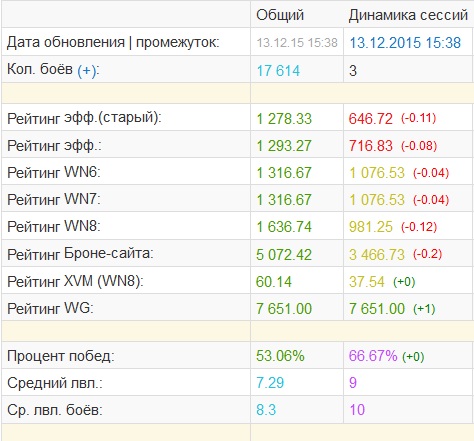474x441 pixels.
Task: Click overall value 1 278.33
Action: (x=284, y=119)
